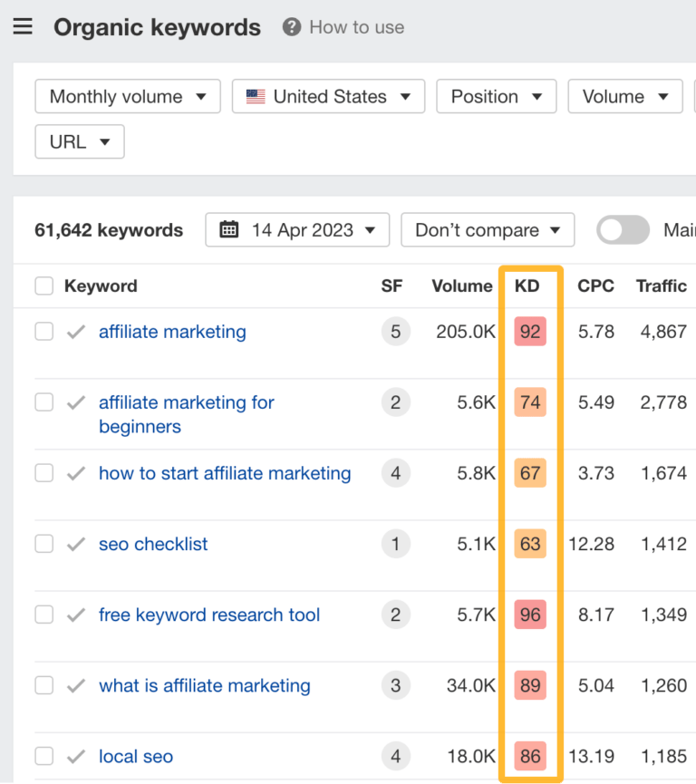This screenshot has width=696, height=784.
Task: Open the Monthly volume dropdown
Action: 127,96
